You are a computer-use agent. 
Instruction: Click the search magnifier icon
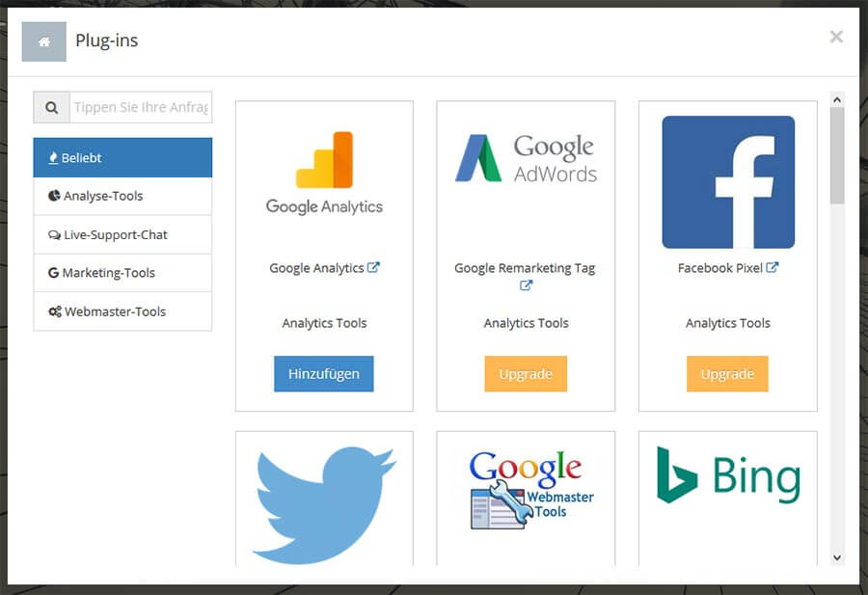[51, 107]
